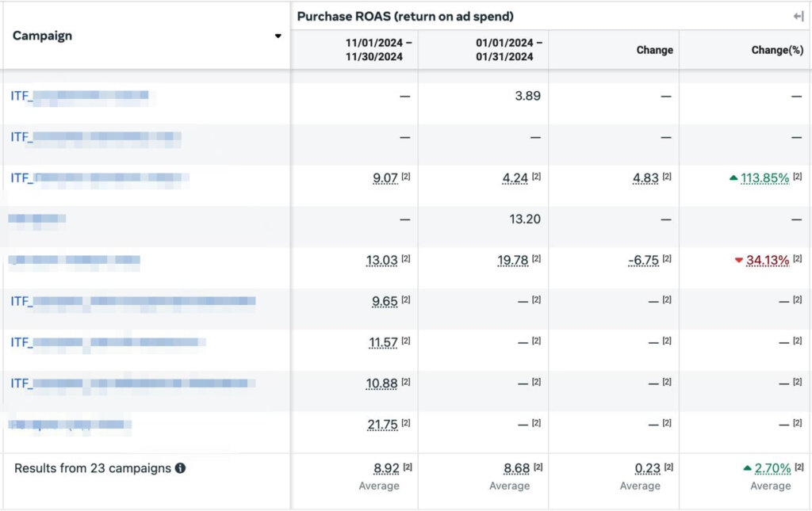Click the footnote [2] marker next to 8.92 average

[x=407, y=467]
